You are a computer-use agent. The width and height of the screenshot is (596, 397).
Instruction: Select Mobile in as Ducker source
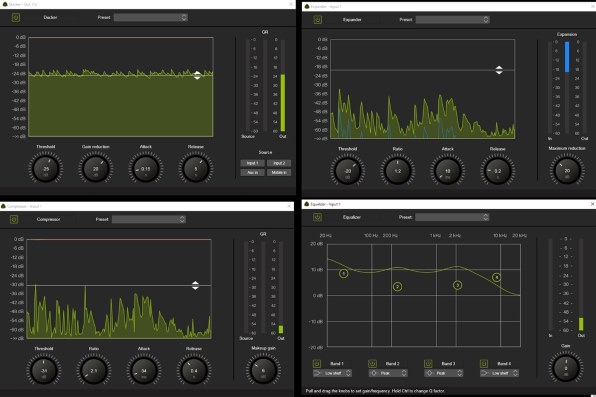tap(279, 173)
